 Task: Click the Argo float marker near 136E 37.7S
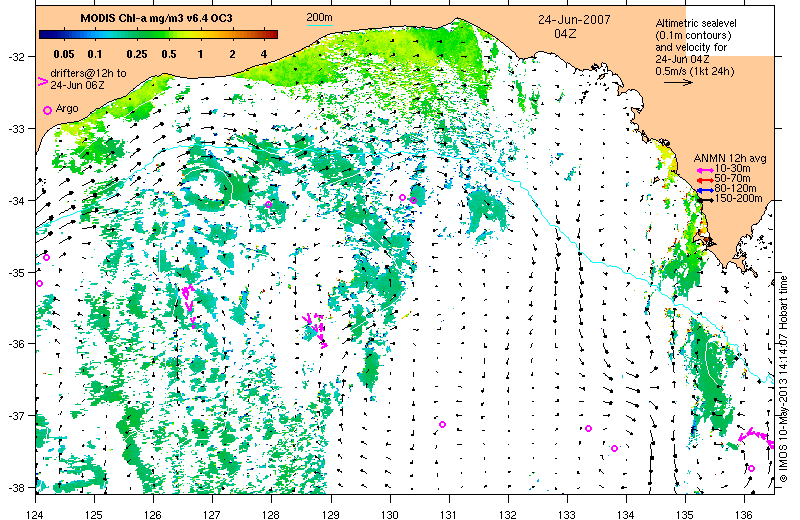pos(751,468)
